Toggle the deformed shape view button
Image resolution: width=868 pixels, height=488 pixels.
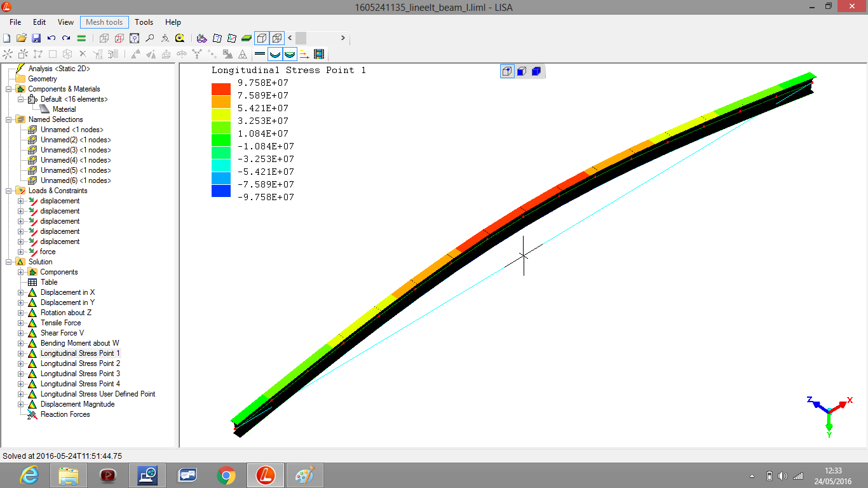coord(275,55)
